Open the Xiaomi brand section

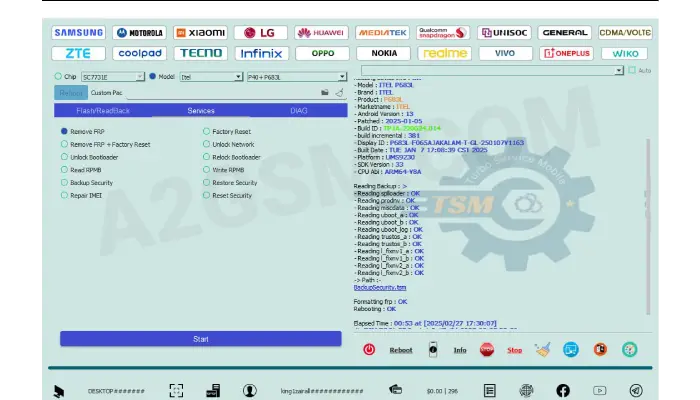tap(200, 33)
